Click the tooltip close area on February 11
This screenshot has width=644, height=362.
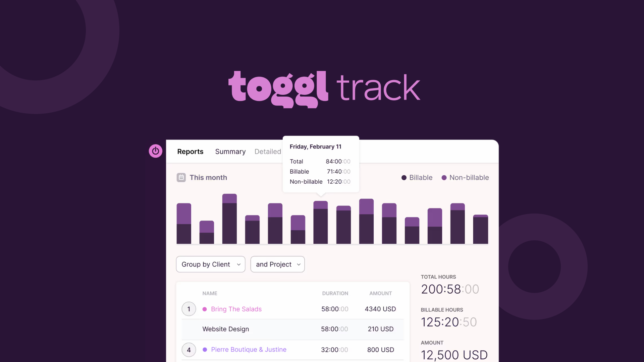[321, 164]
